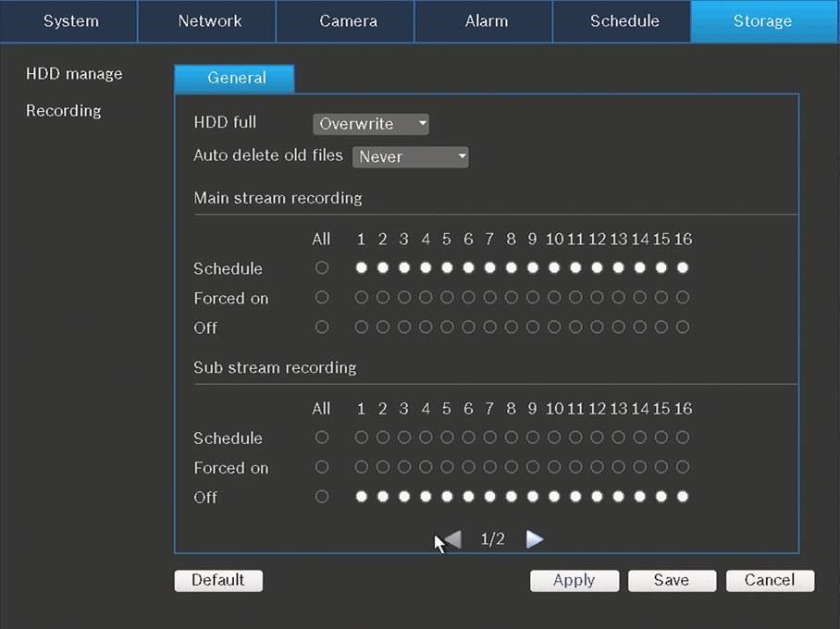The image size is (840, 629).
Task: Switch to the System tab
Action: (70, 21)
